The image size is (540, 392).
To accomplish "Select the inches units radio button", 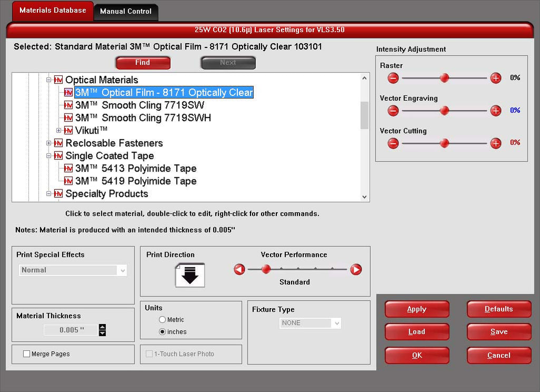I will pos(162,332).
